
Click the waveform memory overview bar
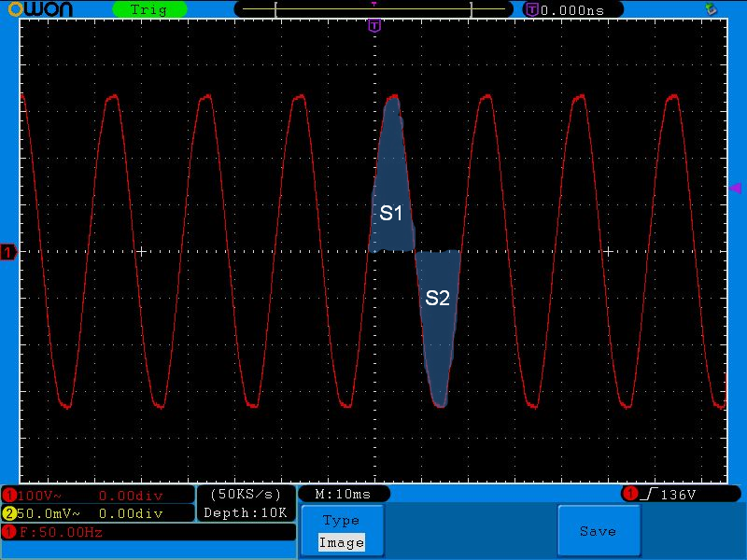[x=373, y=9]
